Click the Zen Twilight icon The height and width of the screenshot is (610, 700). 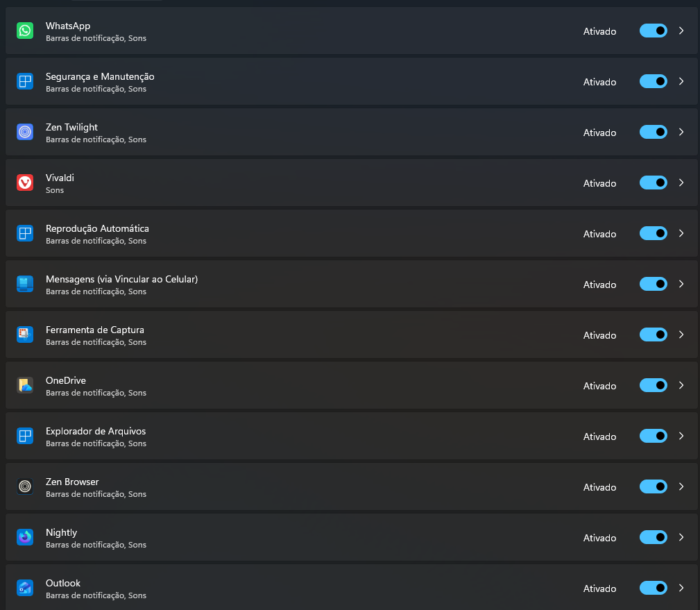coord(25,132)
